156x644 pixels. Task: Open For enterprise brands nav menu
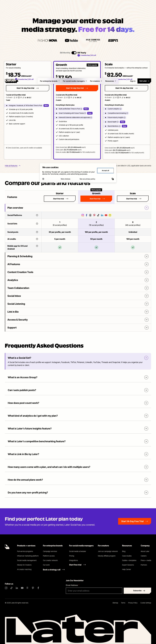click(x=50, y=81)
